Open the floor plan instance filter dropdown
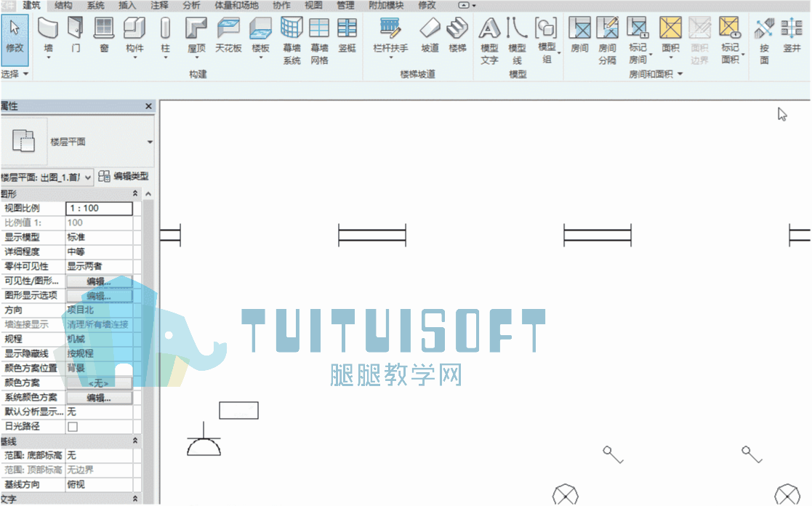812x506 pixels. [88, 177]
